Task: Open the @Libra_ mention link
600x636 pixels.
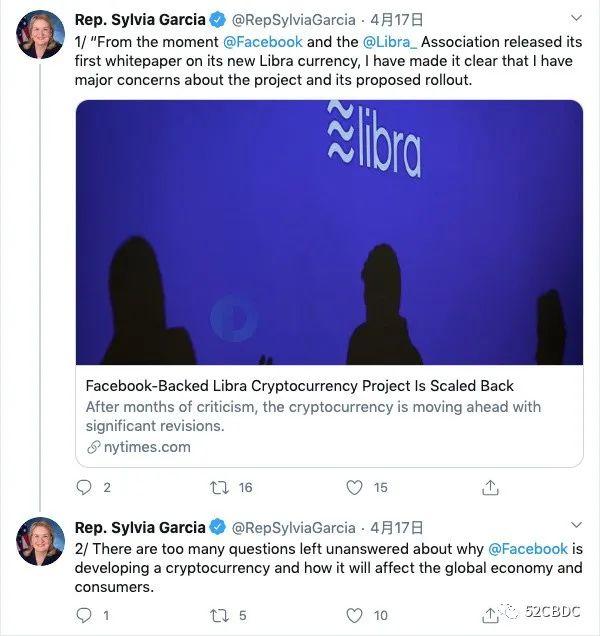Action: click(x=393, y=41)
